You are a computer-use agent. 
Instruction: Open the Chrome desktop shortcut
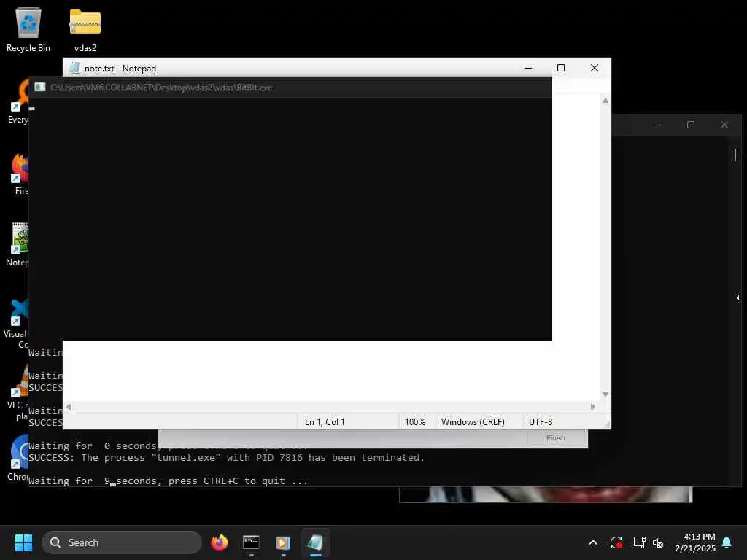click(x=18, y=459)
